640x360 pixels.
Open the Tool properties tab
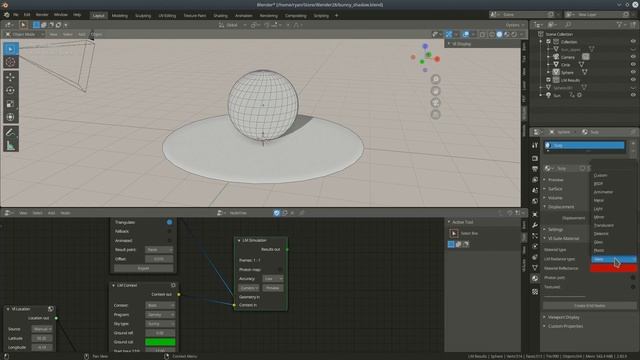point(535,145)
